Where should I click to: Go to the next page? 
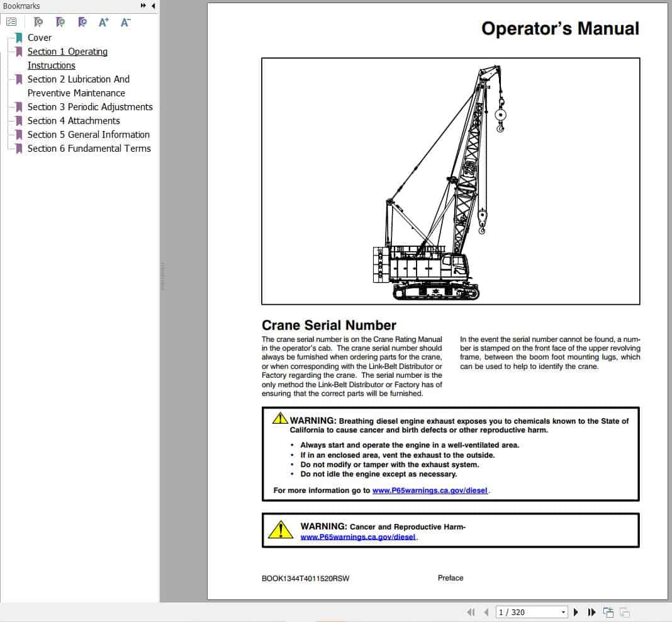click(x=576, y=611)
